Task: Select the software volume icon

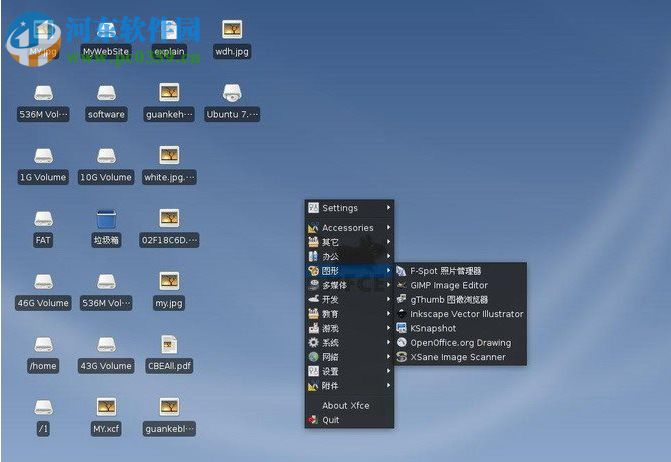Action: [106, 93]
